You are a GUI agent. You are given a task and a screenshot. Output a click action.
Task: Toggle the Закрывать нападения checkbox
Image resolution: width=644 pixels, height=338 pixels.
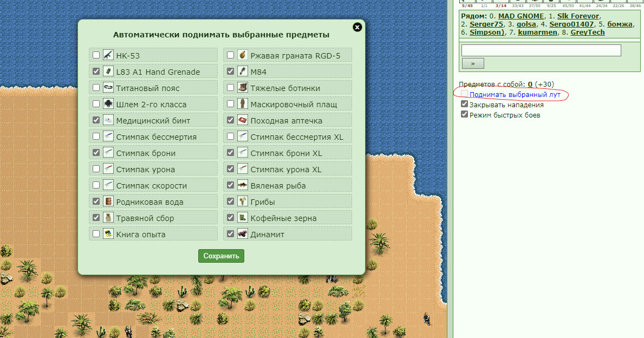point(465,105)
